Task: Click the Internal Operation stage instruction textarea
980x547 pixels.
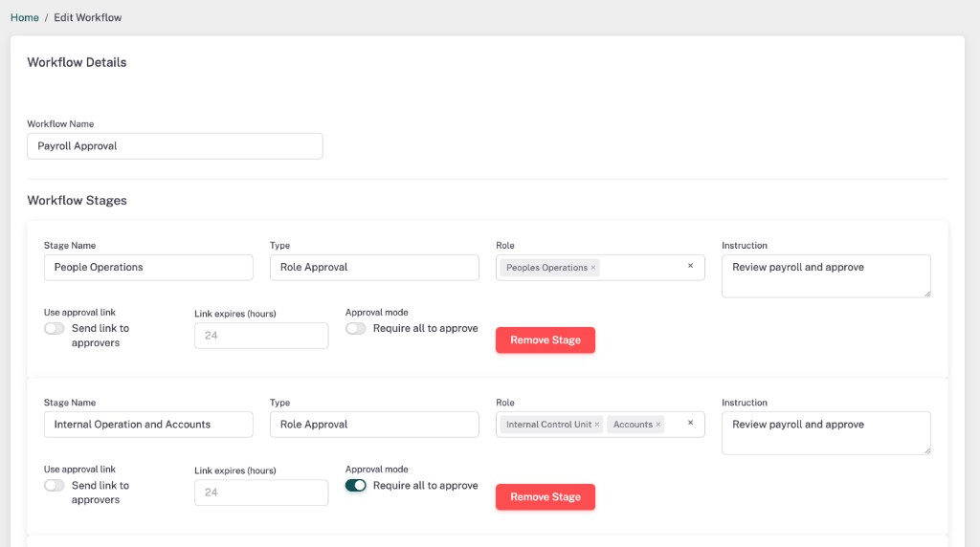Action: coord(826,433)
